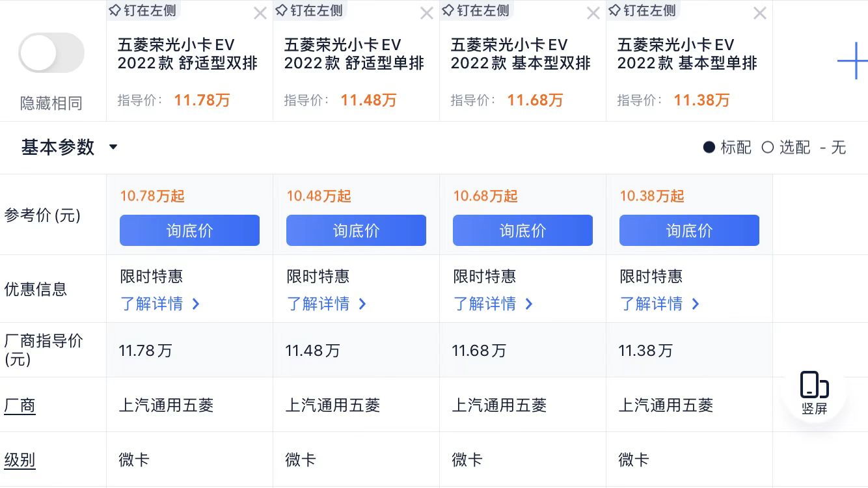
Task: Pin the 舒适型双排 column to the left
Action: [142, 10]
